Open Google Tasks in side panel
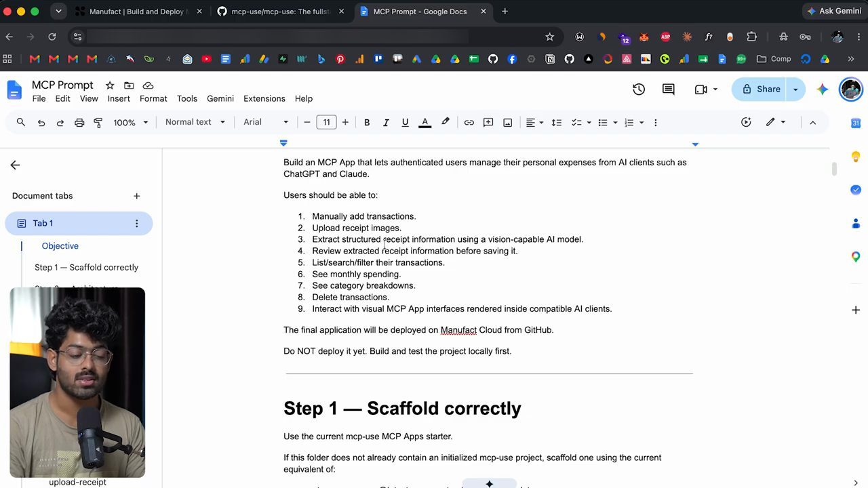The image size is (868, 488). click(856, 190)
